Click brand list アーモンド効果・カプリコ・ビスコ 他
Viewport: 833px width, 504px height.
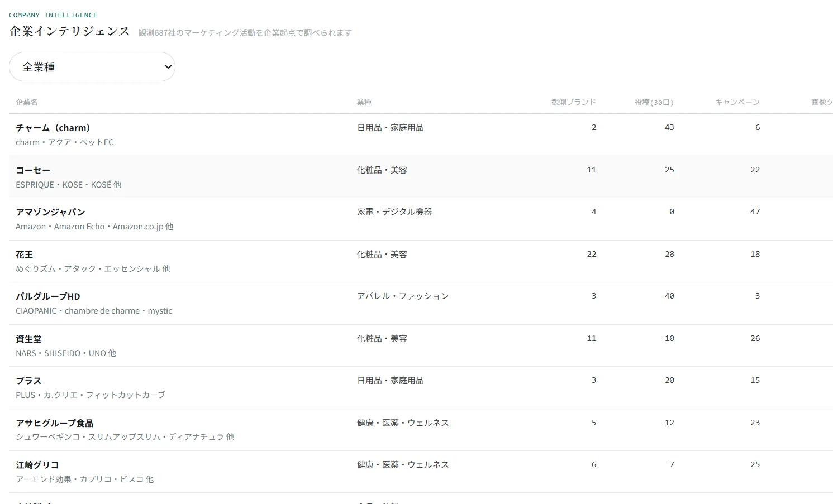(x=84, y=479)
